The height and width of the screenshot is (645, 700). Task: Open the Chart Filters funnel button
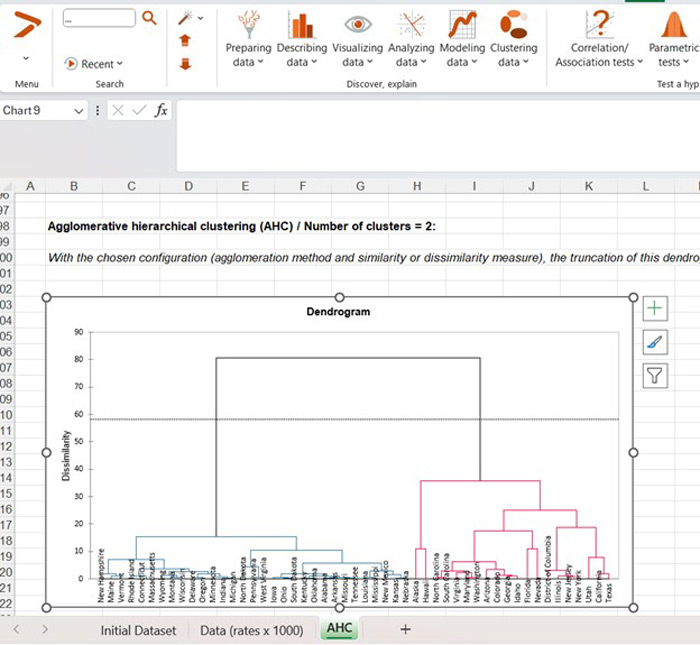[655, 377]
